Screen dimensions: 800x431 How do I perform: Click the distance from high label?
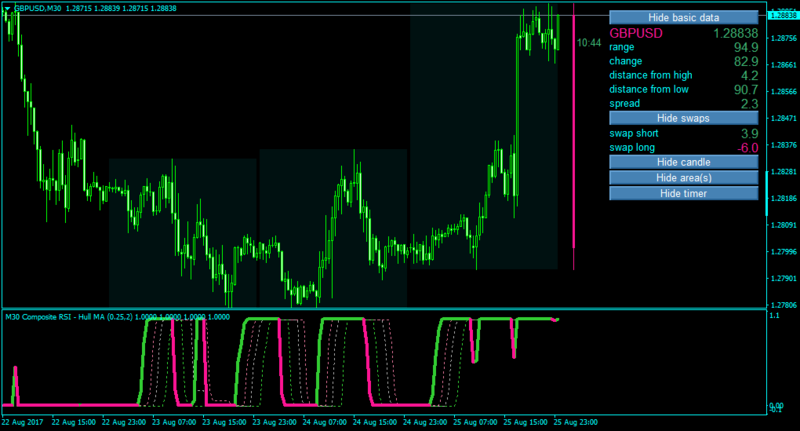coord(651,75)
